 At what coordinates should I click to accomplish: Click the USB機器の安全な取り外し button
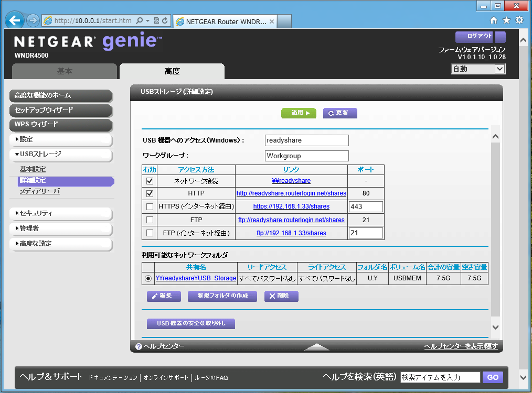coord(191,323)
